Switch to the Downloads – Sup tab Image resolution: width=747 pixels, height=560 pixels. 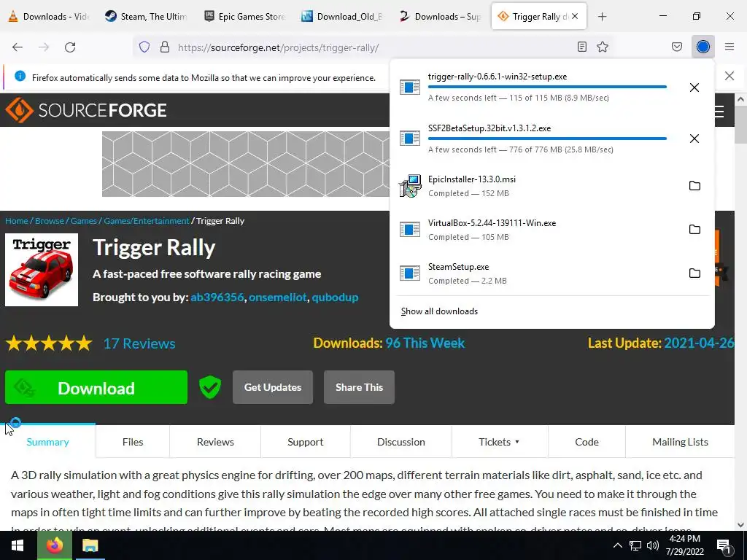coord(440,17)
